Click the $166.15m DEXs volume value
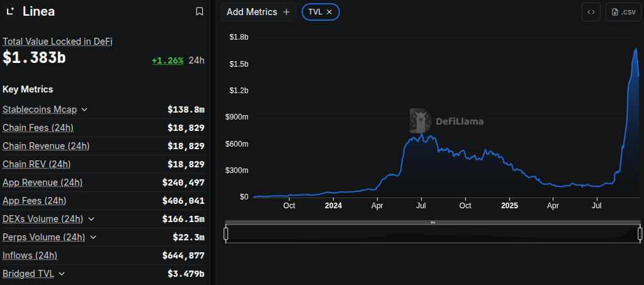This screenshot has width=644, height=285. tap(183, 219)
